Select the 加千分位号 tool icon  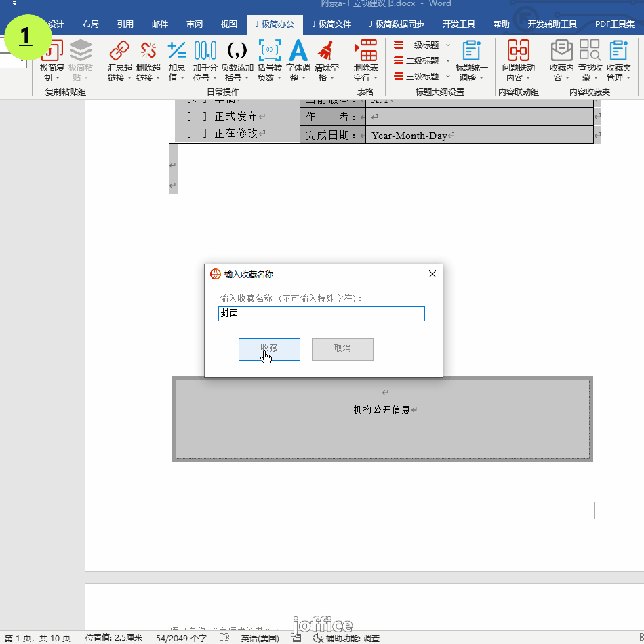pyautogui.click(x=205, y=51)
